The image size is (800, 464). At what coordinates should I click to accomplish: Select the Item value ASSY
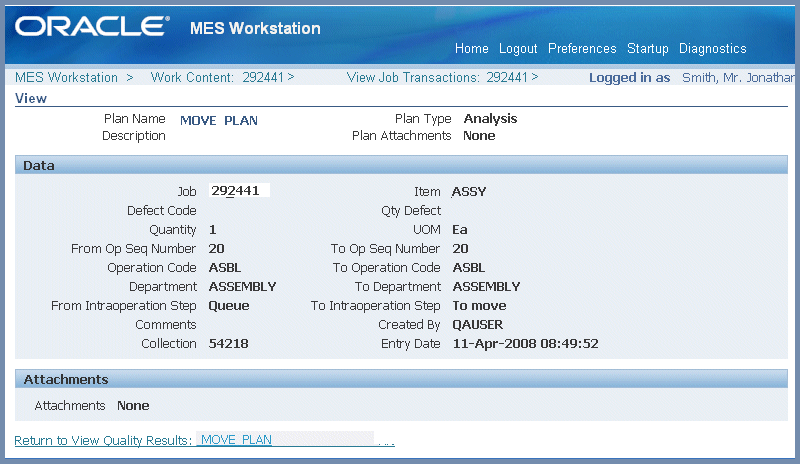pos(469,191)
